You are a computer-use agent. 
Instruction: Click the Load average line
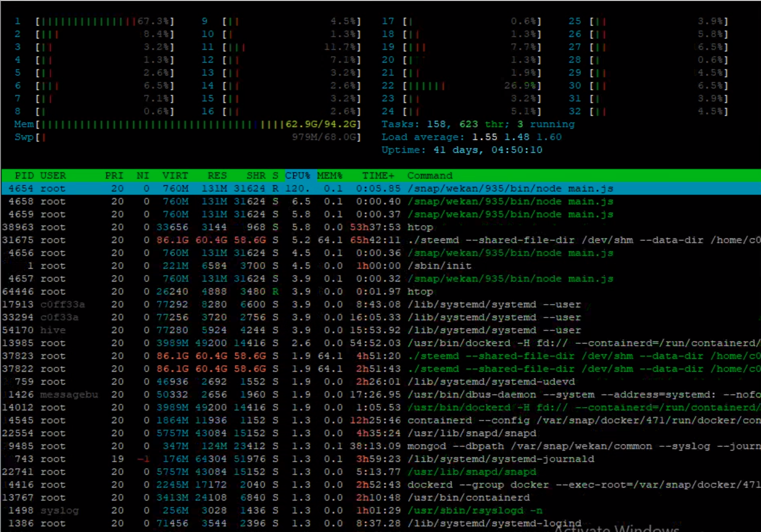point(471,137)
